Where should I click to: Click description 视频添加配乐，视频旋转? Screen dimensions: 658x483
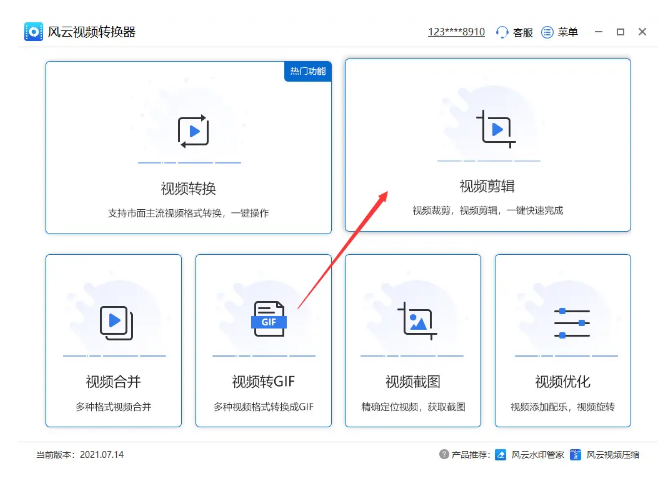563,407
